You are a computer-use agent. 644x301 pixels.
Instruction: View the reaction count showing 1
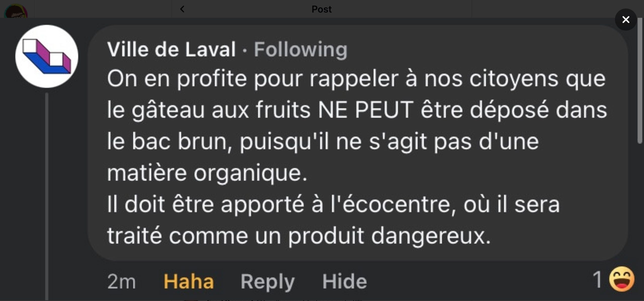(x=598, y=279)
